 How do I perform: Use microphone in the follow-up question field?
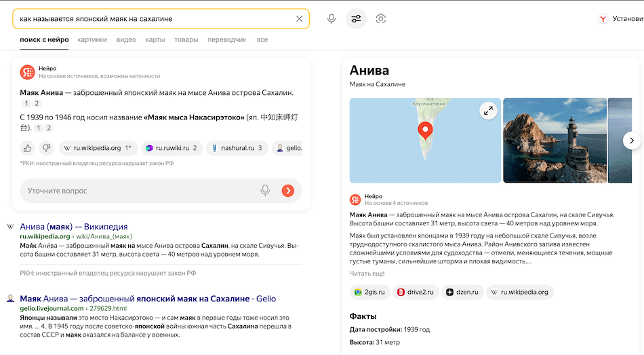(x=265, y=191)
